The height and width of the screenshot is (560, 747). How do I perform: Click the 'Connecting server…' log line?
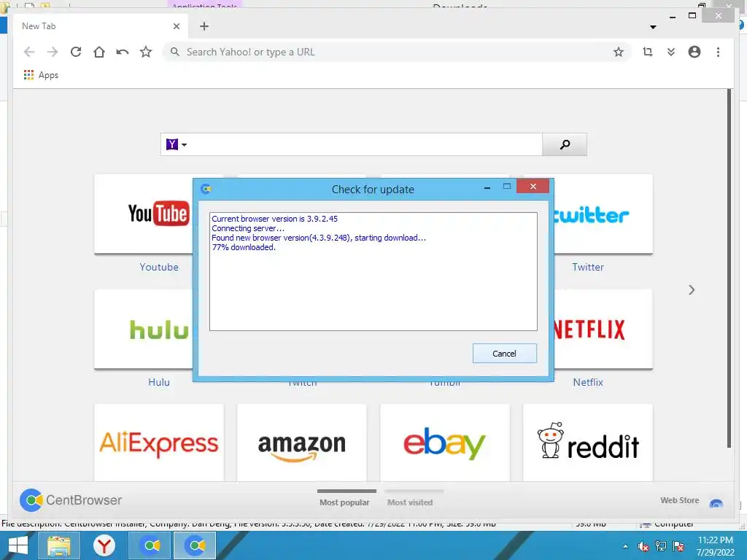pos(248,228)
